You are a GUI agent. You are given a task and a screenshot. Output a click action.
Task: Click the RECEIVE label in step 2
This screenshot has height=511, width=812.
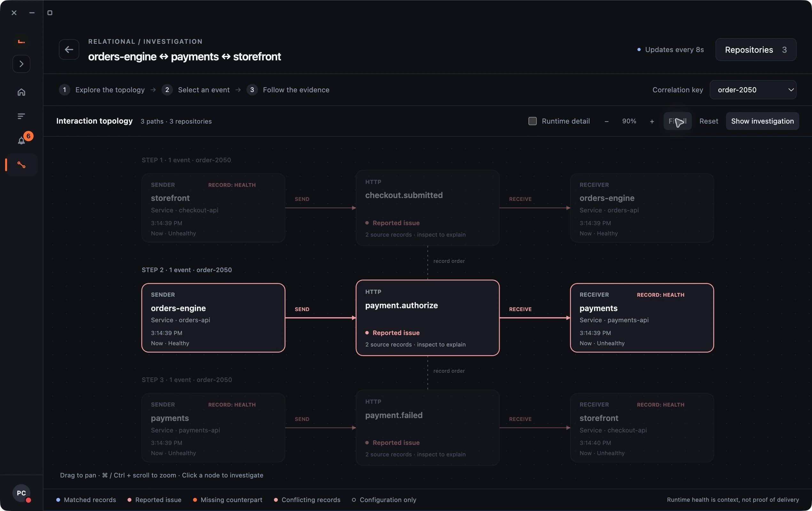tap(520, 309)
